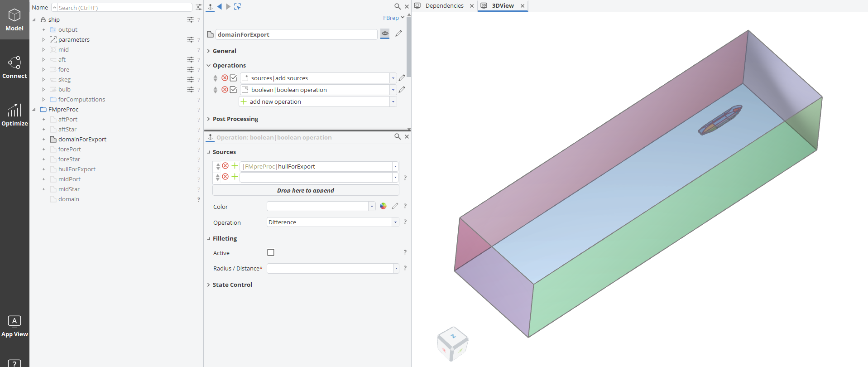Enable the Filleting Active checkbox
The width and height of the screenshot is (868, 367).
click(271, 252)
